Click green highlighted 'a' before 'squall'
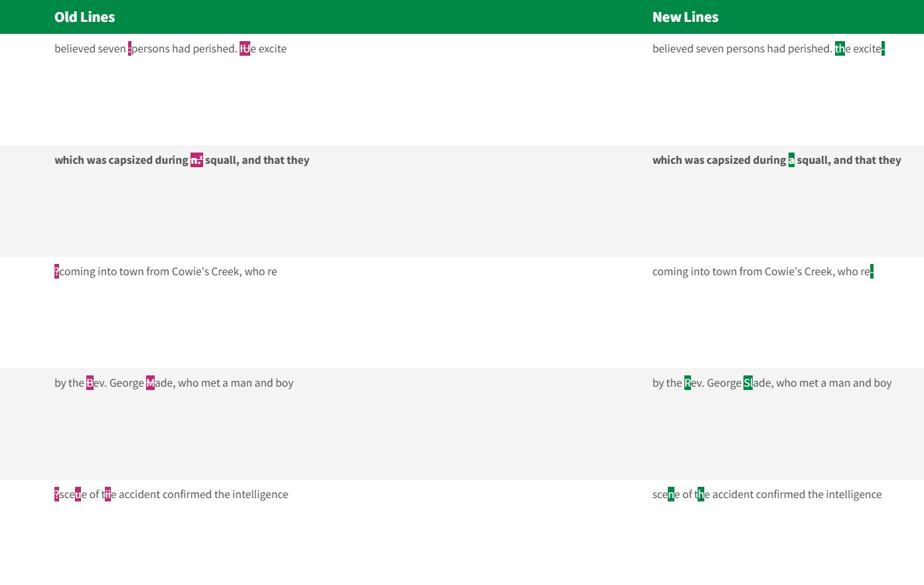Viewport: 924px width, 585px height. [791, 161]
